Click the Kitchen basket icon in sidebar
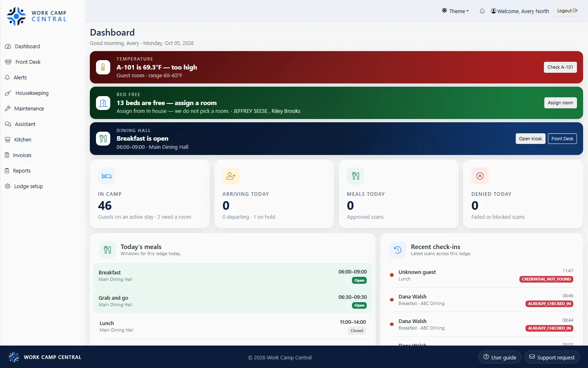This screenshot has height=368, width=588. point(7,139)
